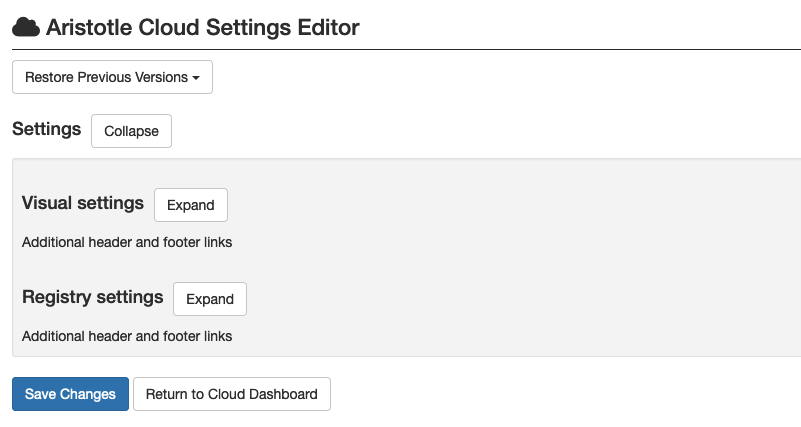This screenshot has height=427, width=801.
Task: Click the word Editor in the title
Action: pyautogui.click(x=325, y=28)
